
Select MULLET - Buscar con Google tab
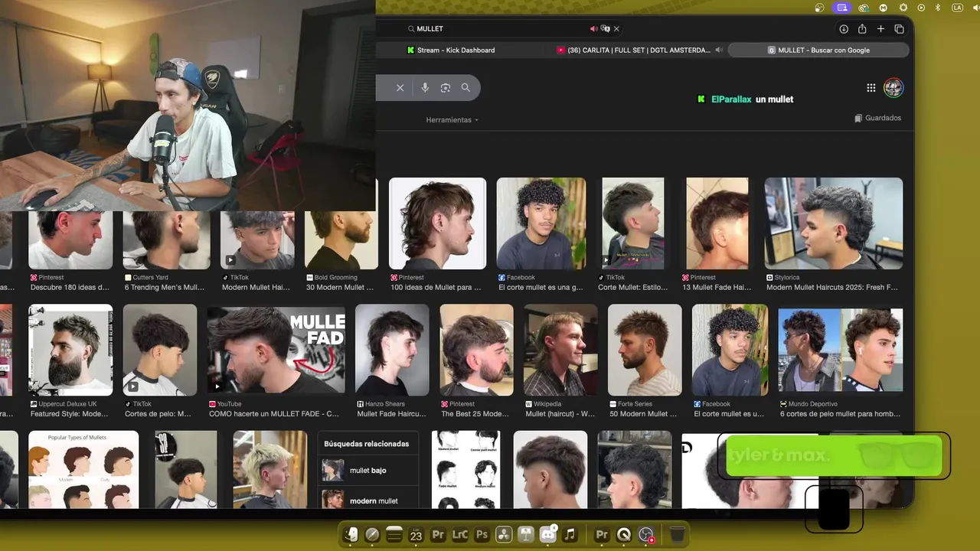[818, 51]
